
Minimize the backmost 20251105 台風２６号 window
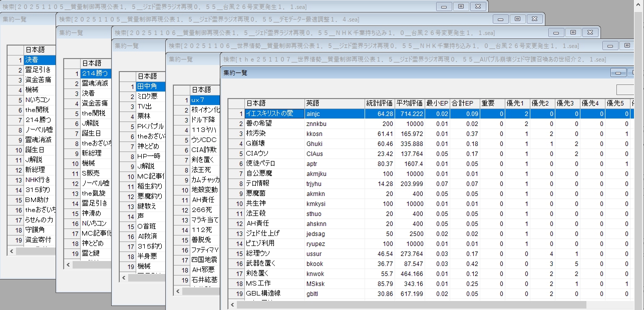443,6
